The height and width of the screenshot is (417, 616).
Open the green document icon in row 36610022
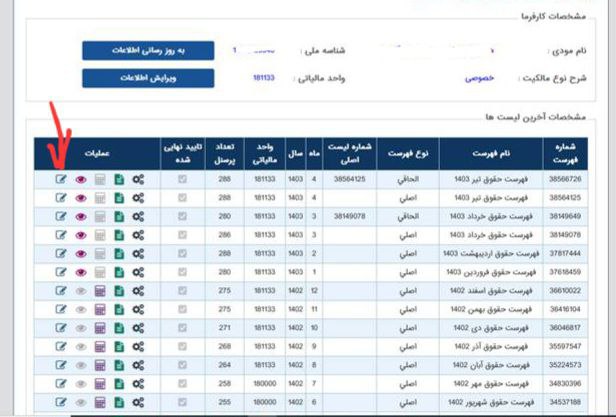pyautogui.click(x=119, y=291)
